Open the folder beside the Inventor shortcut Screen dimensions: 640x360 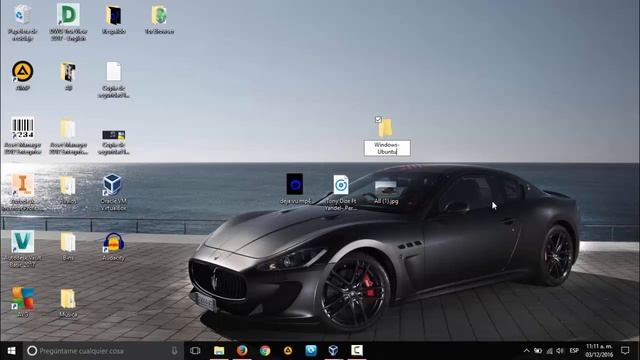click(x=68, y=185)
